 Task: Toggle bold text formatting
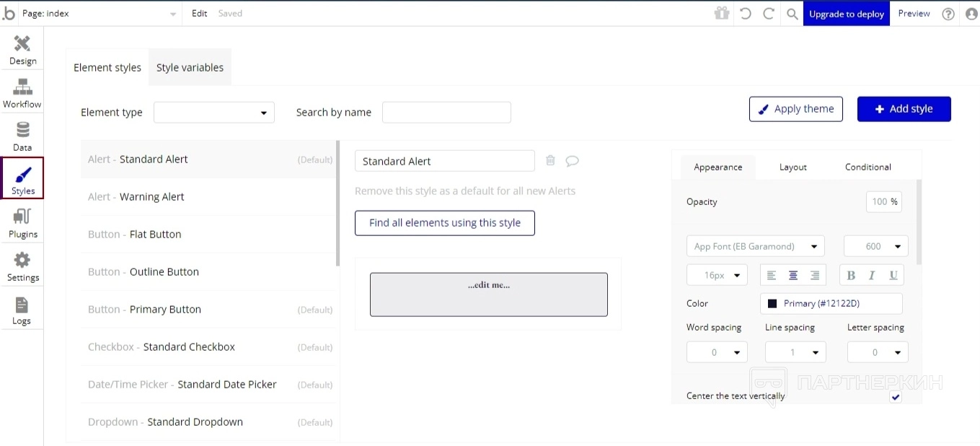(851, 275)
